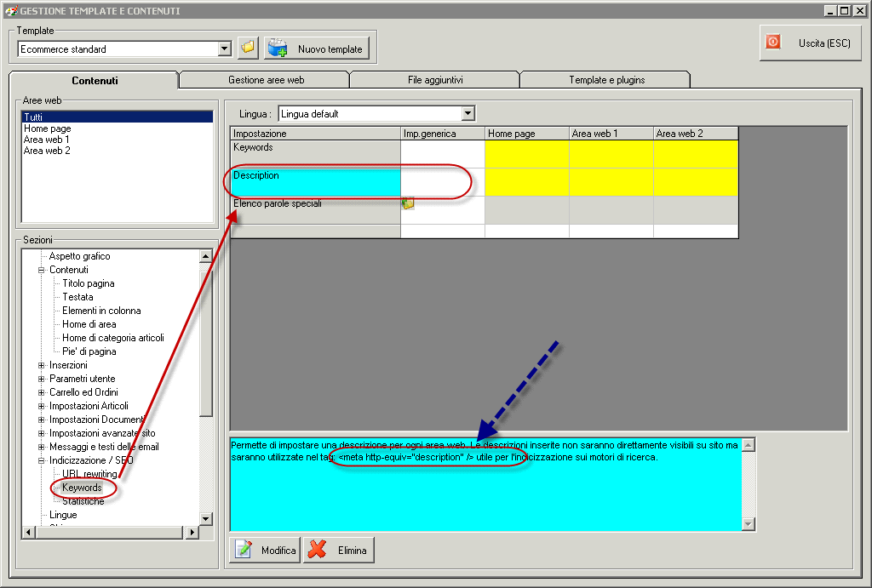
Task: Select Keywords under Indicizzazione / SEO
Action: (82, 488)
